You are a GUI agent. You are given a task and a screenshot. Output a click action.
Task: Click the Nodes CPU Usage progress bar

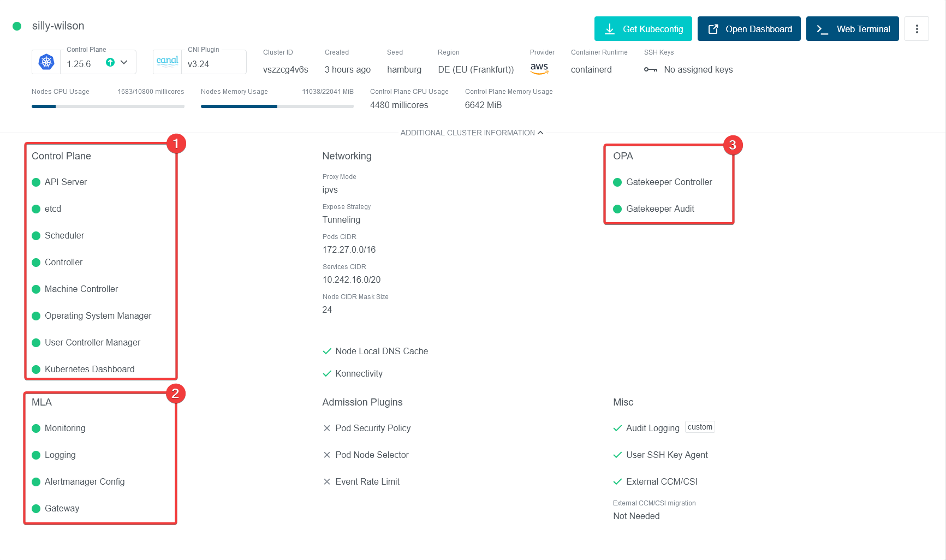[x=108, y=106]
